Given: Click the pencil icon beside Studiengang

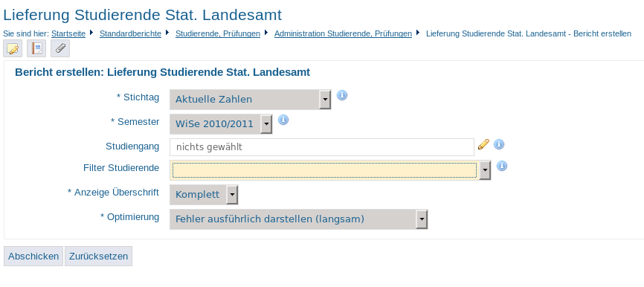Looking at the screenshot, I should click(x=483, y=144).
